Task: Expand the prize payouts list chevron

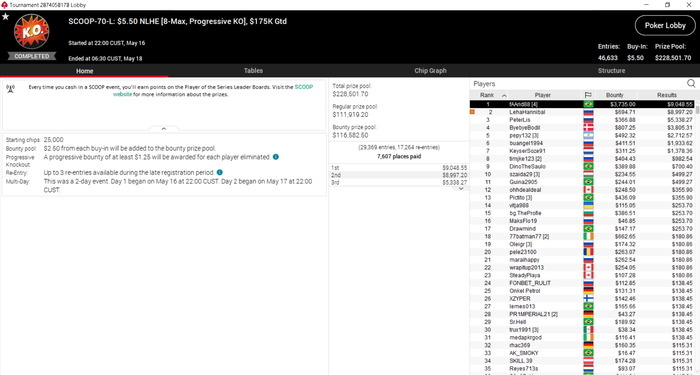Action: coord(461,189)
